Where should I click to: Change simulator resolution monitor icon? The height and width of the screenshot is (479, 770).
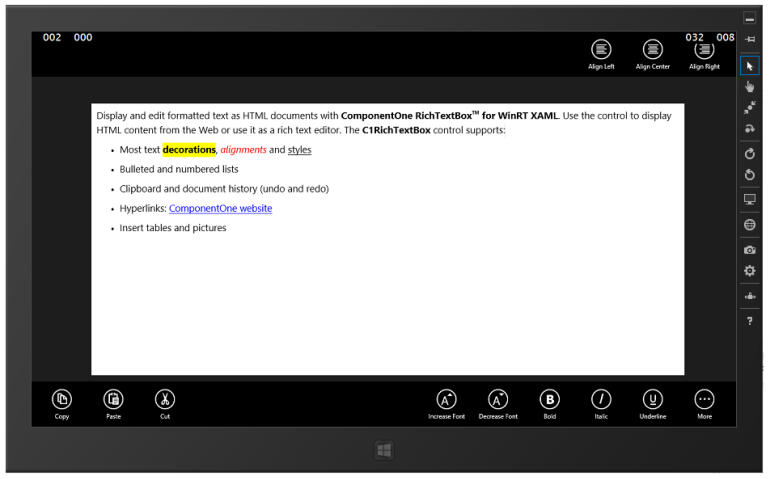coord(749,199)
